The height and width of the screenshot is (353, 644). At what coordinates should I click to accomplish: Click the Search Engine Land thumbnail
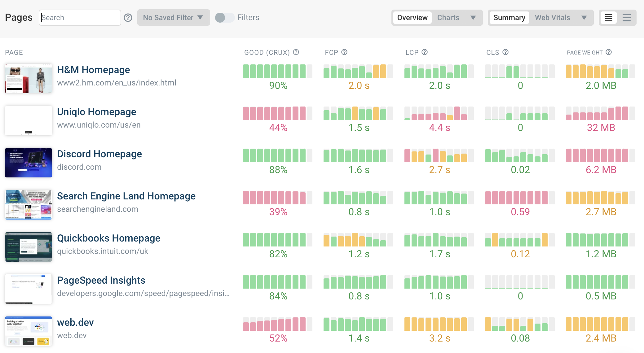(x=29, y=205)
